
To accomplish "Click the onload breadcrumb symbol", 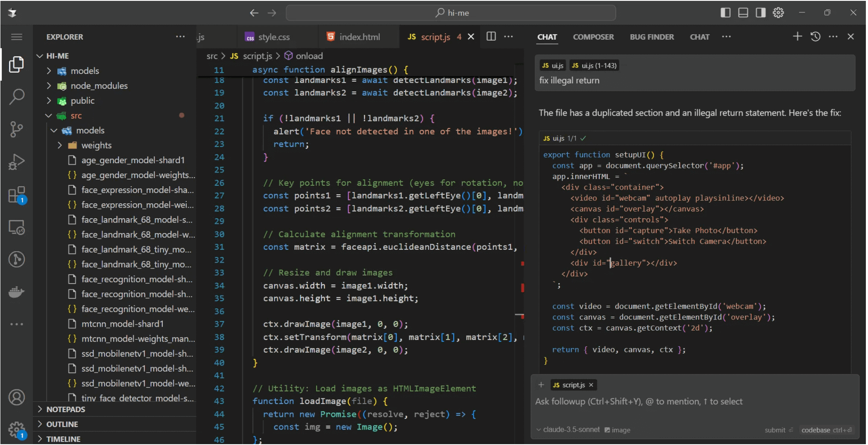I will (x=303, y=56).
